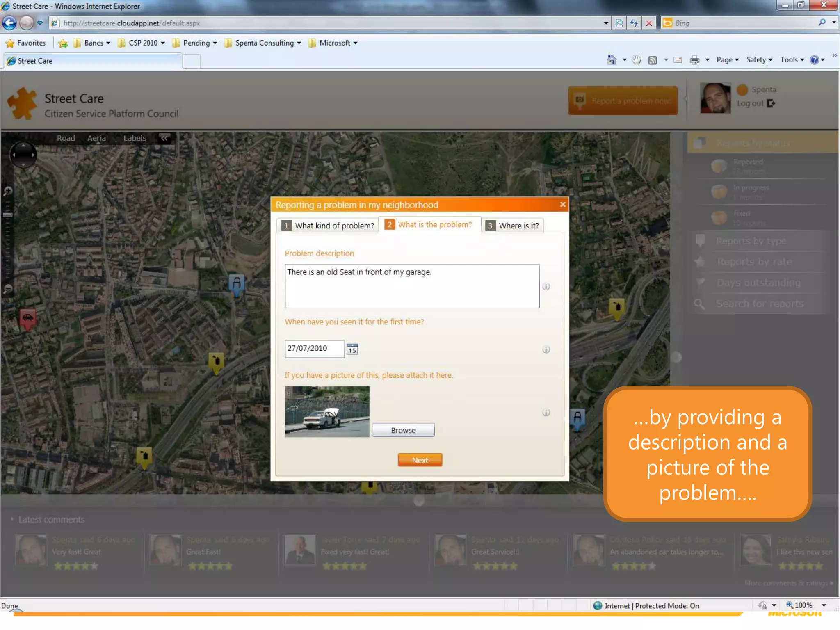Click the Home toolbar icon
Viewport: 840px width, 630px height.
click(612, 60)
